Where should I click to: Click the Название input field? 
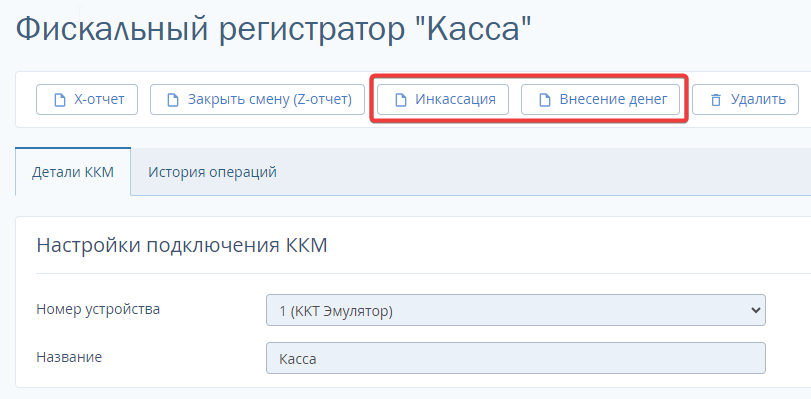(x=516, y=358)
